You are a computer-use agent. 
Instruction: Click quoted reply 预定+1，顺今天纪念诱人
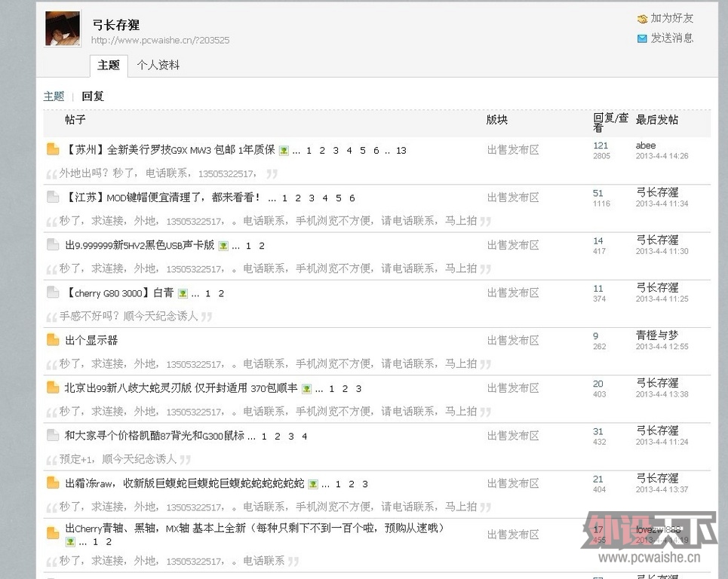click(x=118, y=459)
